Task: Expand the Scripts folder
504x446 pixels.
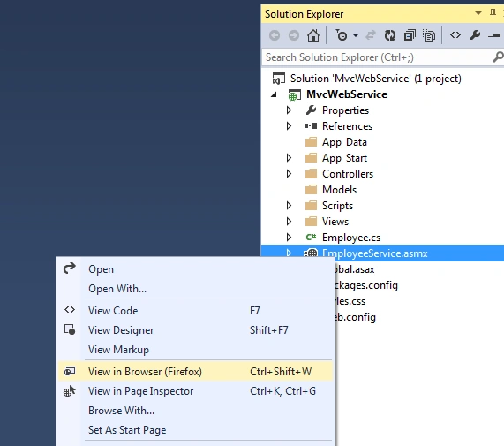Action: [x=289, y=206]
